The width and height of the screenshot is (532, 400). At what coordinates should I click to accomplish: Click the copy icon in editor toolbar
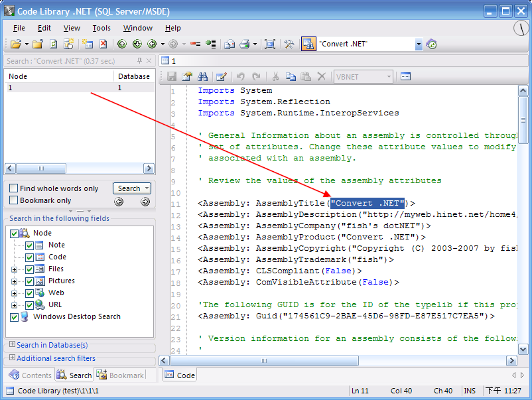pos(291,77)
